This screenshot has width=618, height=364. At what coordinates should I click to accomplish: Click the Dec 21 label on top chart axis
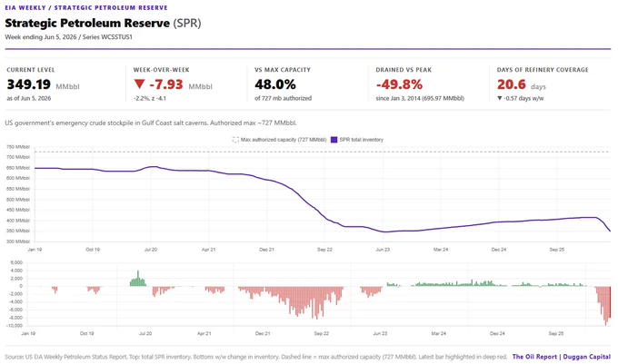(x=266, y=250)
